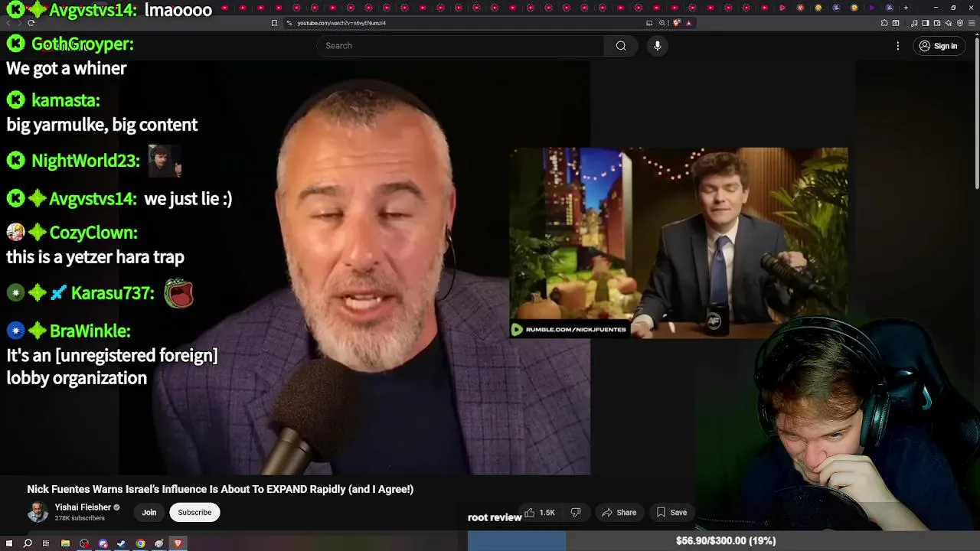Viewport: 980px width, 551px height.
Task: Click the video title text
Action: click(220, 489)
